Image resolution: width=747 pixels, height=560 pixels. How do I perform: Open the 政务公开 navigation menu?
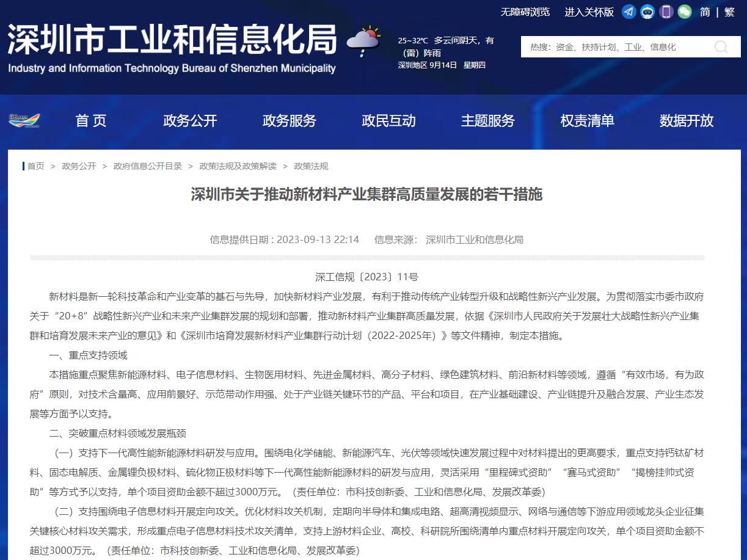[190, 121]
